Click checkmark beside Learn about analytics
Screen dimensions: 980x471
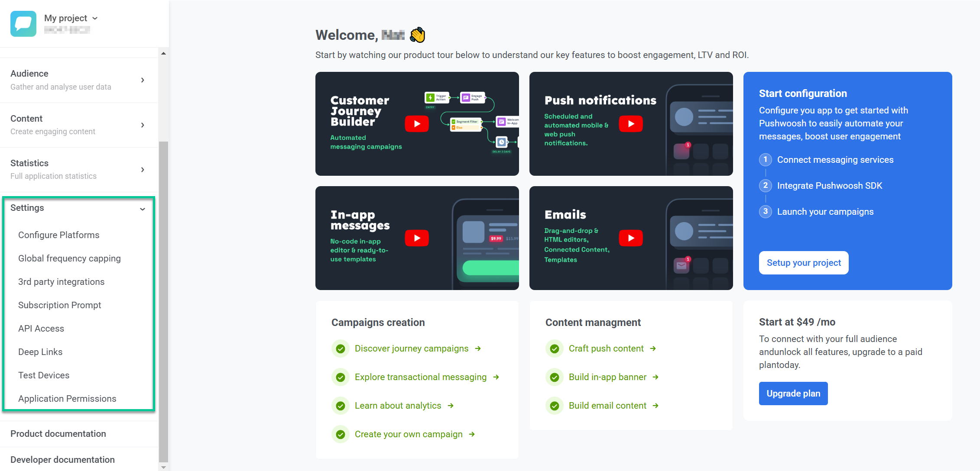[x=341, y=406]
